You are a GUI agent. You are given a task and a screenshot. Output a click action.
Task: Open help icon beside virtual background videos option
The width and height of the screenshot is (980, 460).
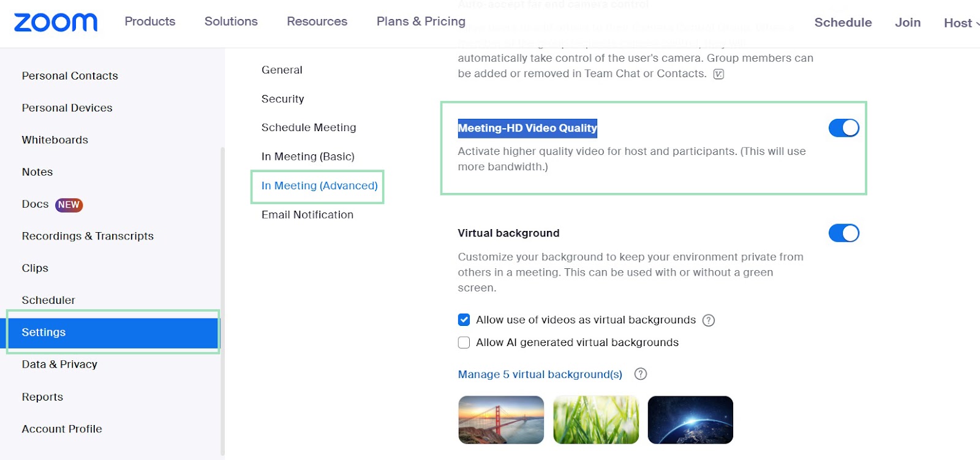tap(709, 320)
